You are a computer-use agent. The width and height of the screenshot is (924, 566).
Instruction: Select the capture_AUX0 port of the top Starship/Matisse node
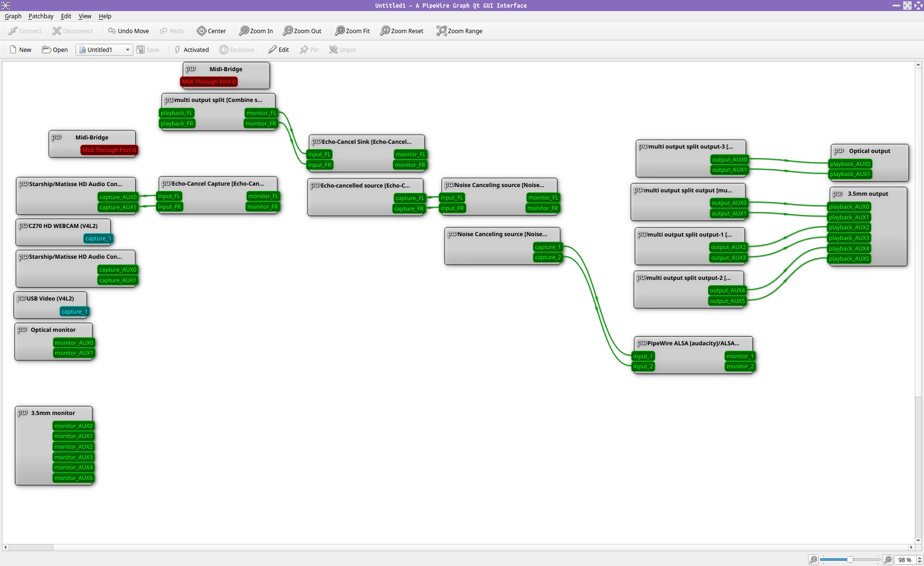tap(118, 197)
